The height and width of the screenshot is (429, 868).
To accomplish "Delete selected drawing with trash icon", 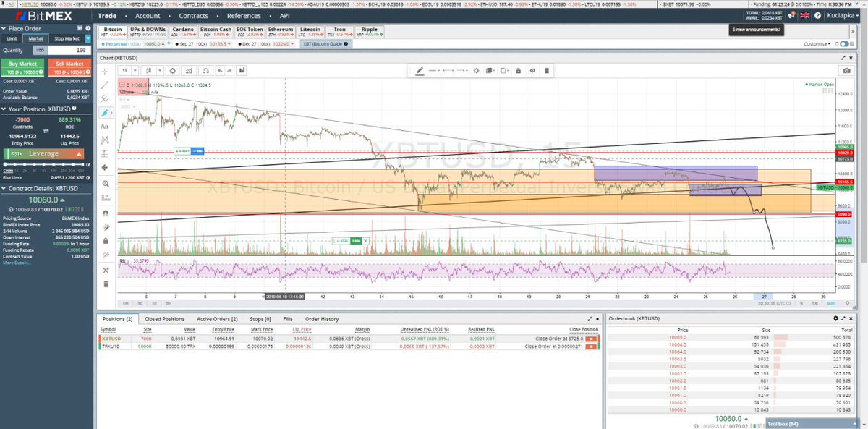I will click(547, 71).
